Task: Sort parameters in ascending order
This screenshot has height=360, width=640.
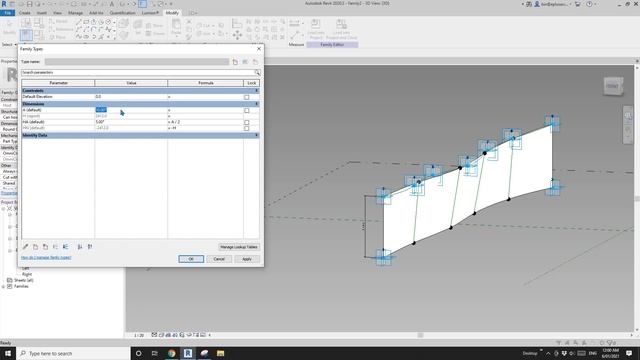Action: 80,247
